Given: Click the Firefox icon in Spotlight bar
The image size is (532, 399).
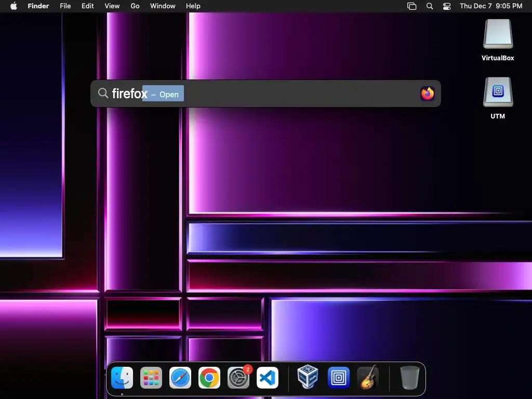Looking at the screenshot, I should click(x=428, y=94).
